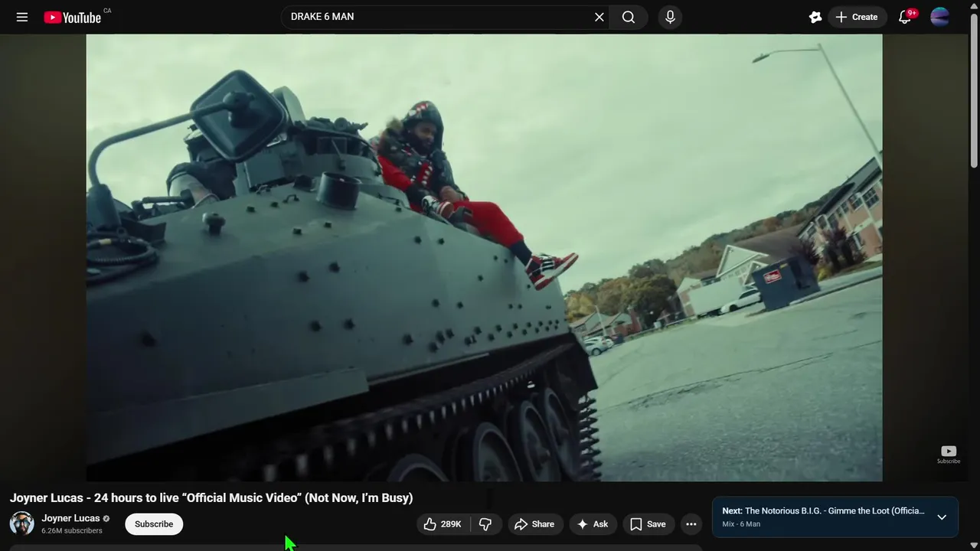Image resolution: width=980 pixels, height=551 pixels.
Task: Click the page vertical scrollbar thumb
Action: [974, 91]
